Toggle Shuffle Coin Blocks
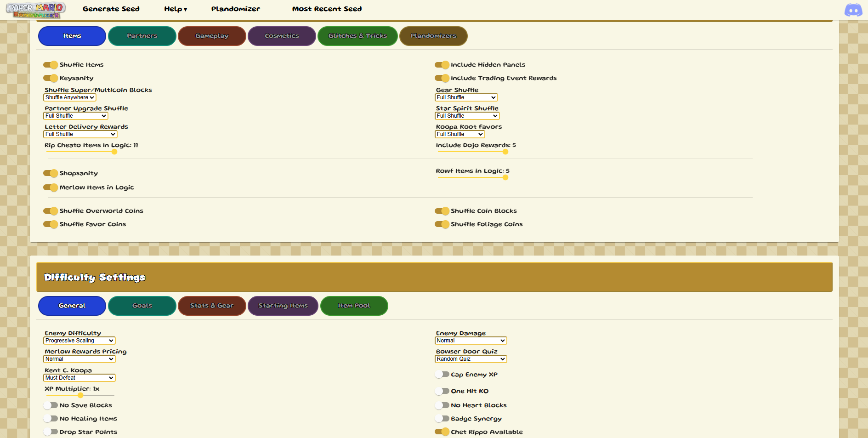 (x=442, y=211)
